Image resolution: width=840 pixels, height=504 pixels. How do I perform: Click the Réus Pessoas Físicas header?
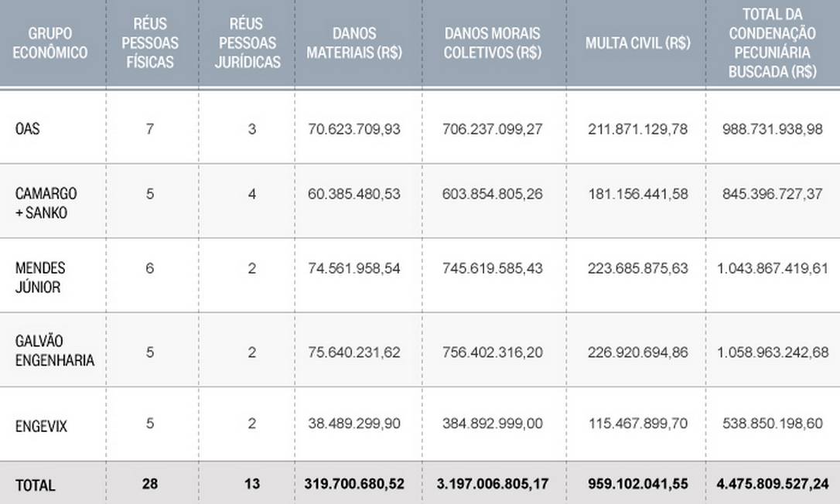pos(149,43)
